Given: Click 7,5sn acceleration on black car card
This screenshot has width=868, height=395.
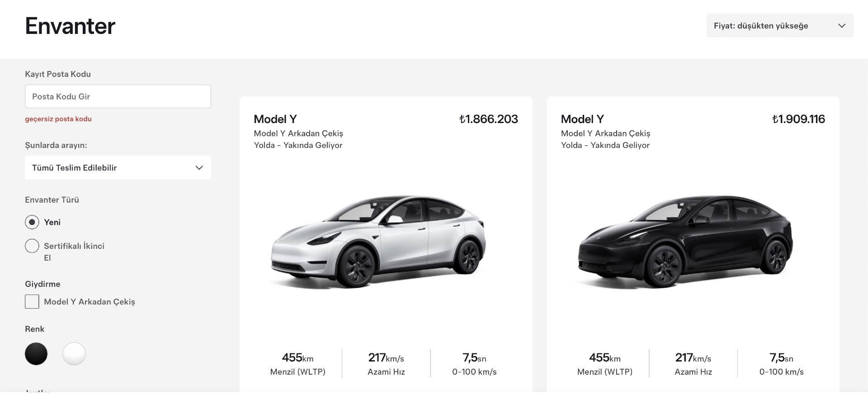Looking at the screenshot, I should 782,358.
